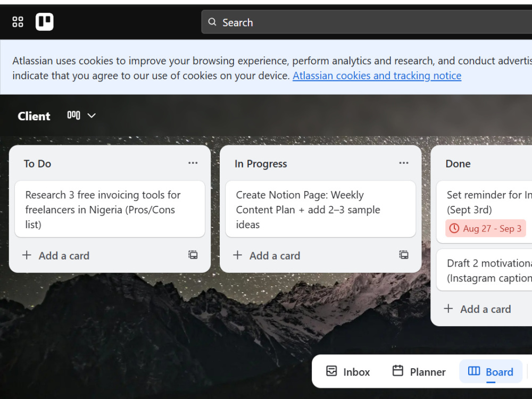Click the Inbox tray icon
The width and height of the screenshot is (532, 399).
(x=331, y=371)
